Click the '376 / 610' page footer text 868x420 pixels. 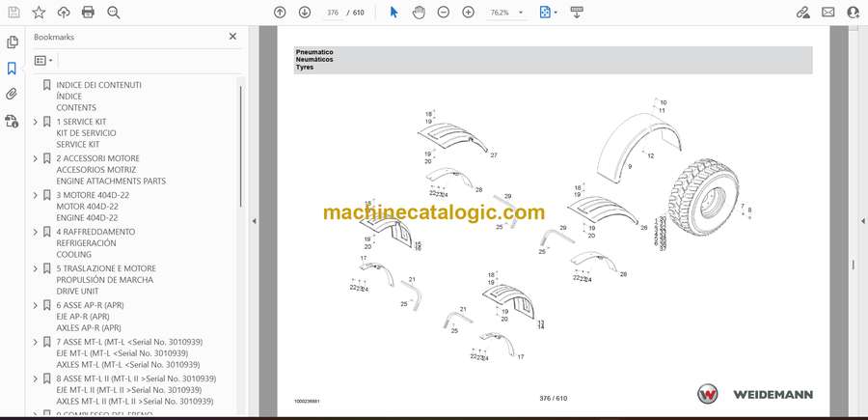click(553, 399)
